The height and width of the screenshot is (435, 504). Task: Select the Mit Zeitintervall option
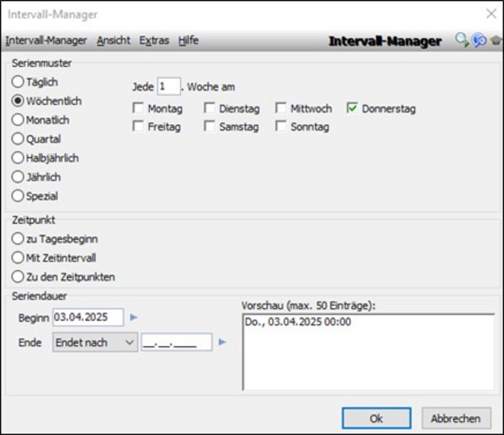tap(18, 258)
